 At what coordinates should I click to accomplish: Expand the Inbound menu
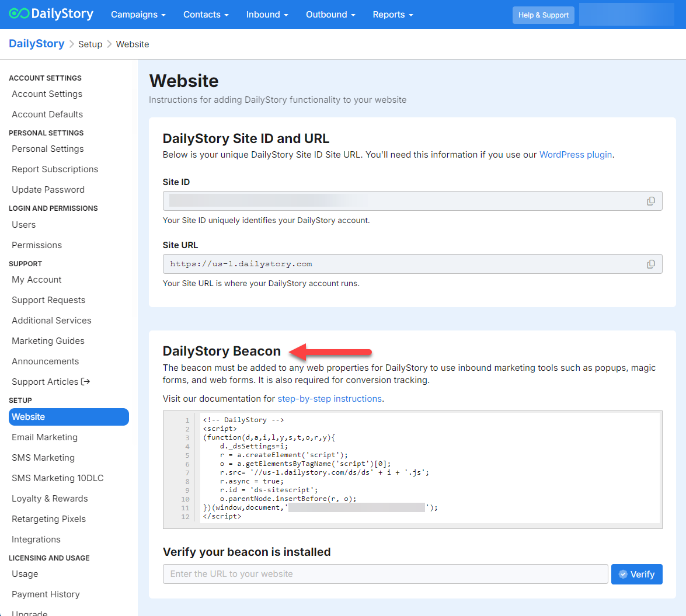pos(267,15)
